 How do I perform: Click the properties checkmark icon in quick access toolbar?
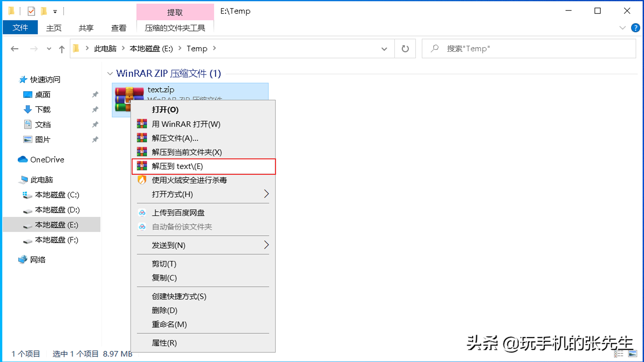point(31,11)
